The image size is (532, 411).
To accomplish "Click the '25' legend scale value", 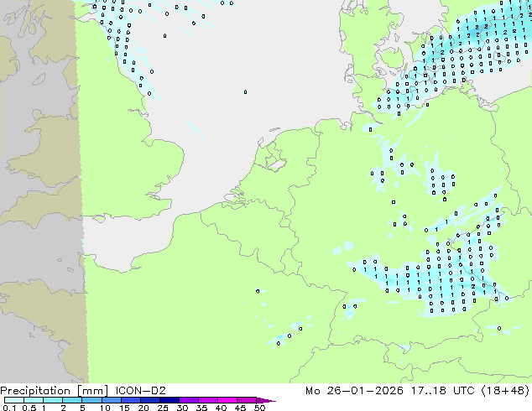I will click(x=163, y=408).
